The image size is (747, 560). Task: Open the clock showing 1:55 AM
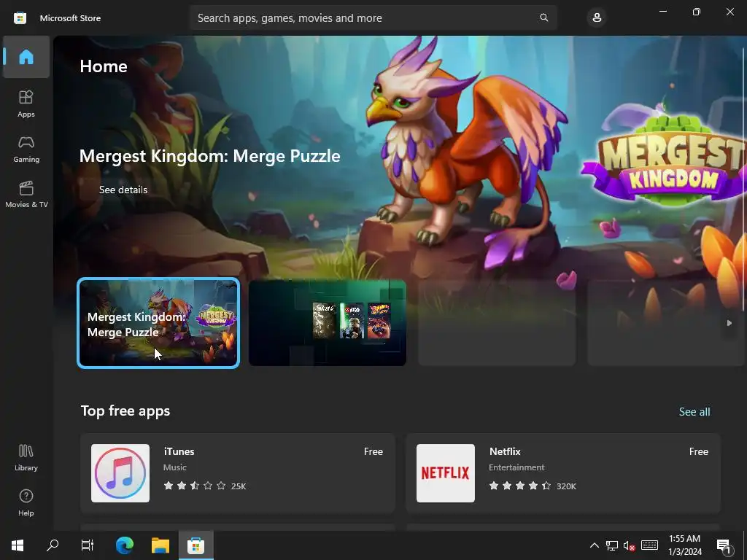pos(684,545)
